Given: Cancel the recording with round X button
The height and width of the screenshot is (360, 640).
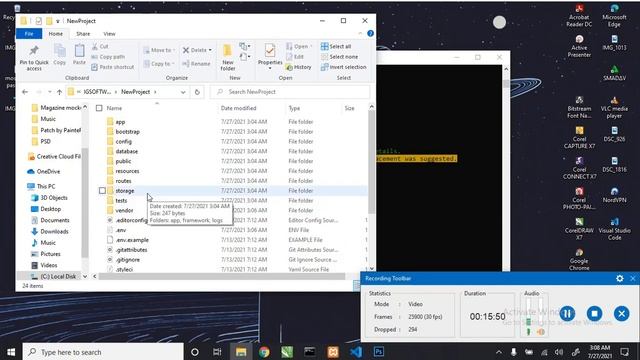Looking at the screenshot, I should pos(621,313).
